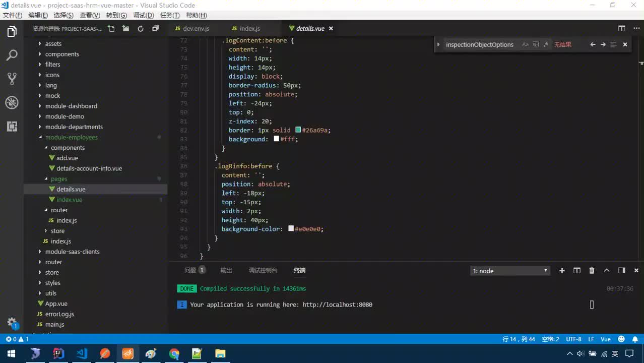644x363 pixels.
Task: Open the Source Control view
Action: point(12,79)
